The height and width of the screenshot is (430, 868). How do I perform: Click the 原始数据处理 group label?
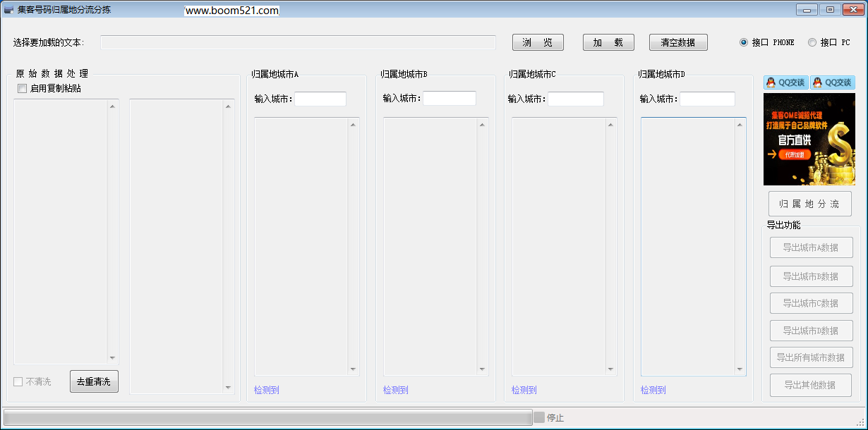pyautogui.click(x=52, y=73)
